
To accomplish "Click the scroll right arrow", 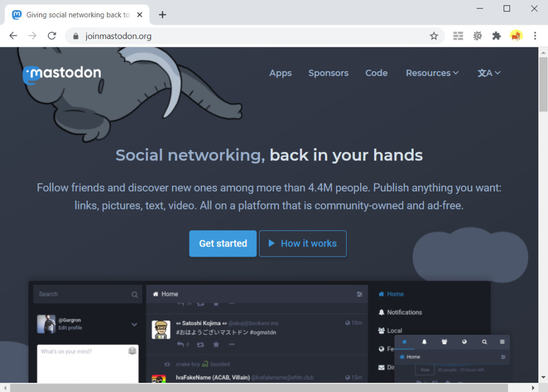I will coord(533,388).
